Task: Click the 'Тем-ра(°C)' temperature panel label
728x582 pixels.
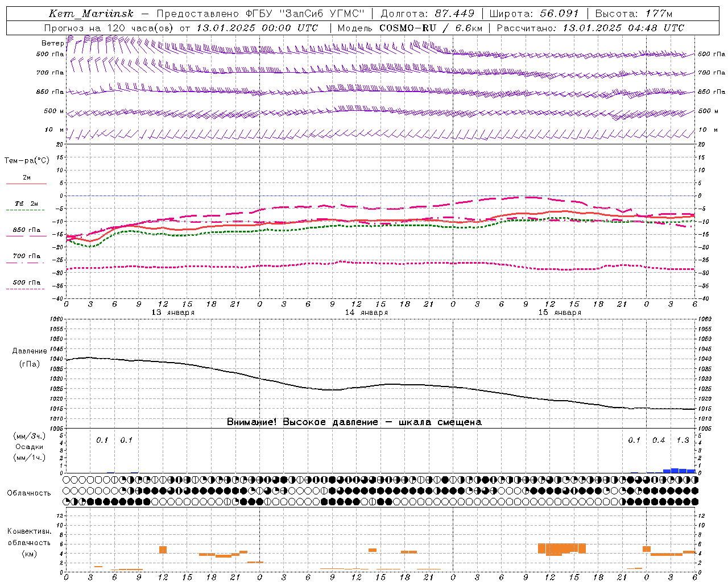Action: [27, 161]
